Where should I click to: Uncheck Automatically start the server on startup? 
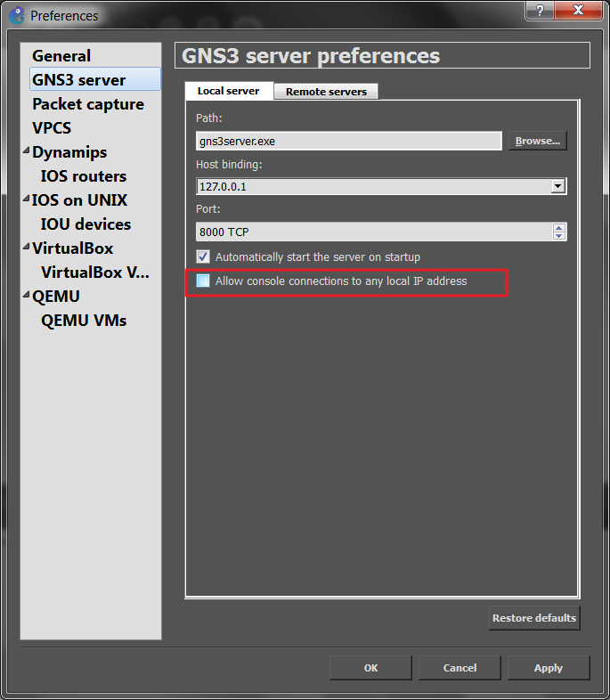click(x=203, y=256)
